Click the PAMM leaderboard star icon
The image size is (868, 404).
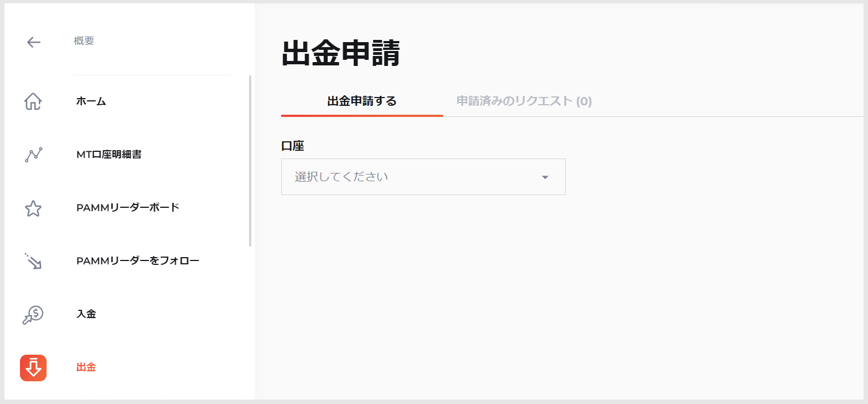click(33, 208)
